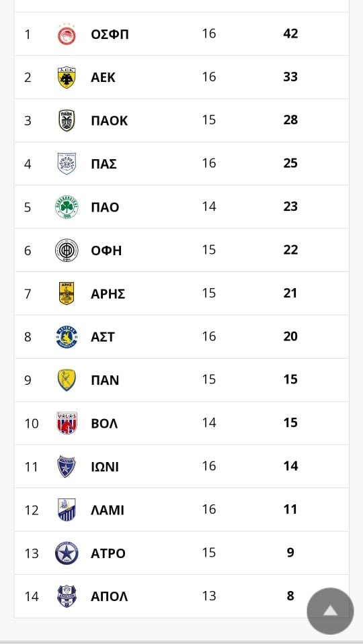The width and height of the screenshot is (363, 644).
Task: Click the Atromitos blue star logo
Action: click(67, 553)
